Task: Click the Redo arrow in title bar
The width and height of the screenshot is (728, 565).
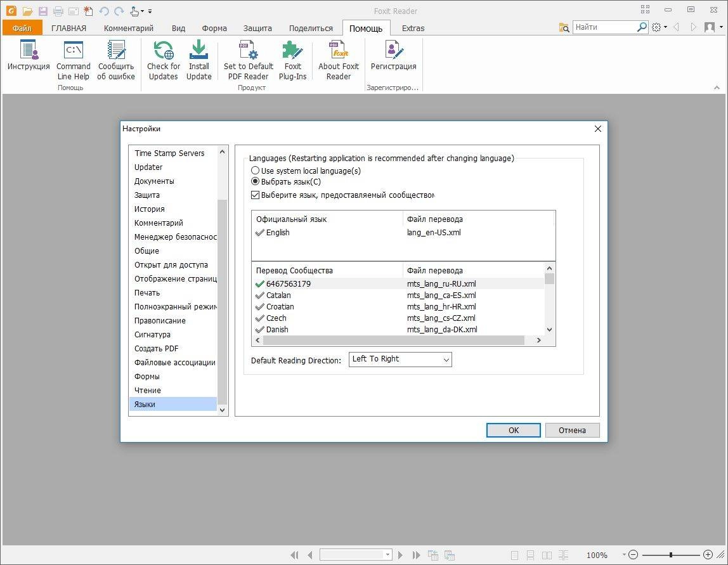Action: point(119,11)
